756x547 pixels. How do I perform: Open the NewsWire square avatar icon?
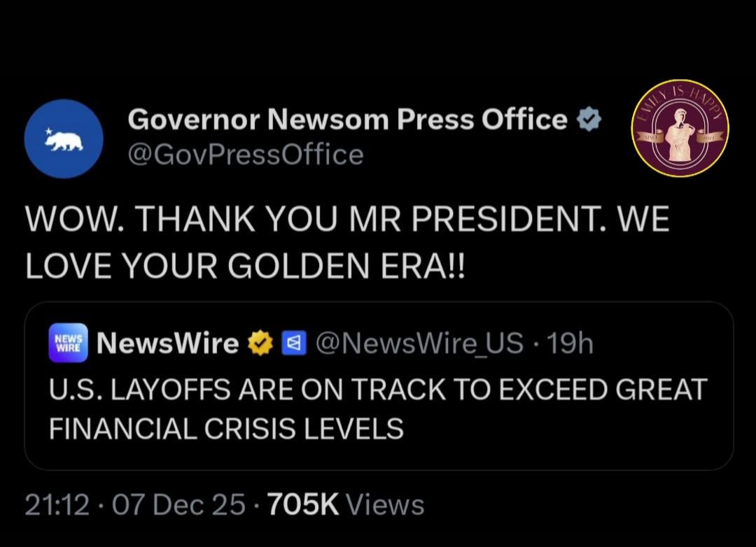(x=68, y=343)
